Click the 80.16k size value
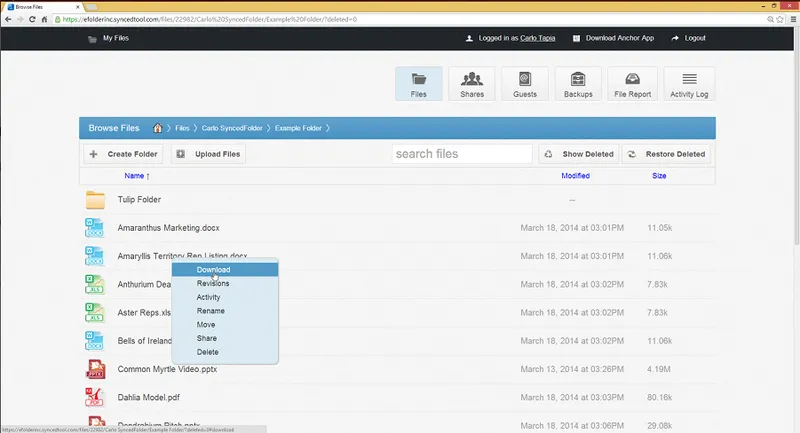Screen dimensions: 800x433 [x=660, y=397]
